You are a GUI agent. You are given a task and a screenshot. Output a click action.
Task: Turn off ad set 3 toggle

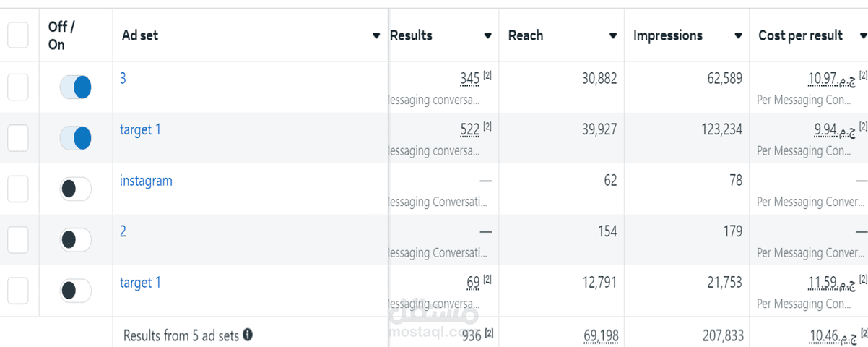tap(75, 87)
